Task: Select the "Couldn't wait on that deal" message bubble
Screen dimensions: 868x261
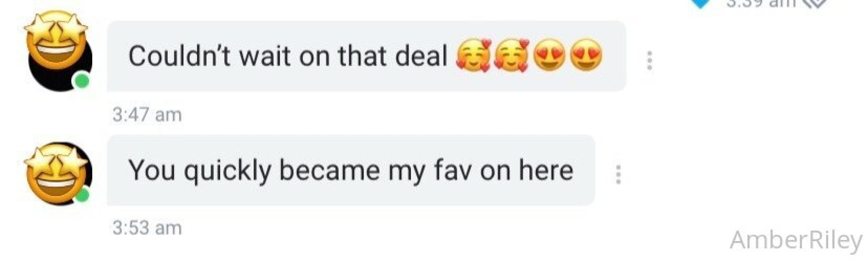Action: tap(367, 56)
